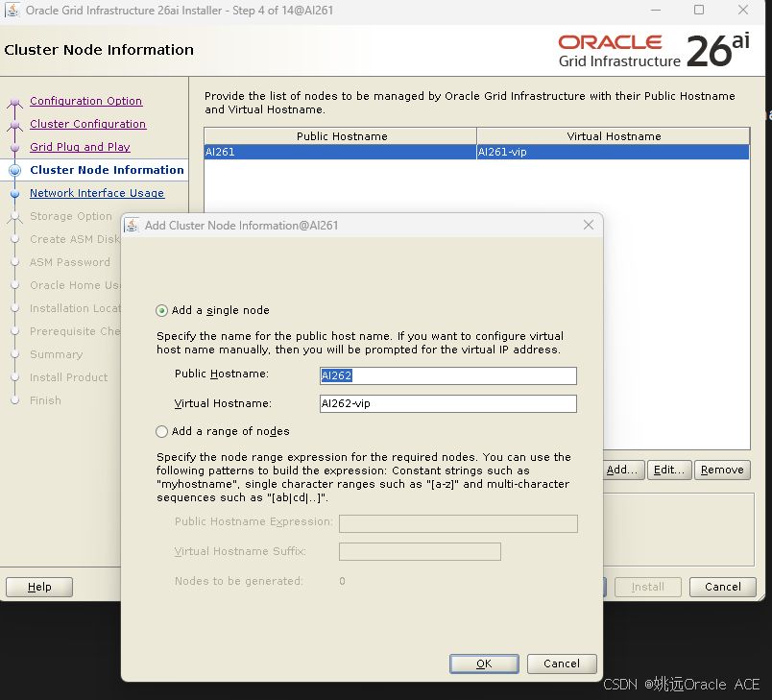Image resolution: width=772 pixels, height=700 pixels.
Task: Cancel the Grid Infrastructure installer
Action: 723,588
